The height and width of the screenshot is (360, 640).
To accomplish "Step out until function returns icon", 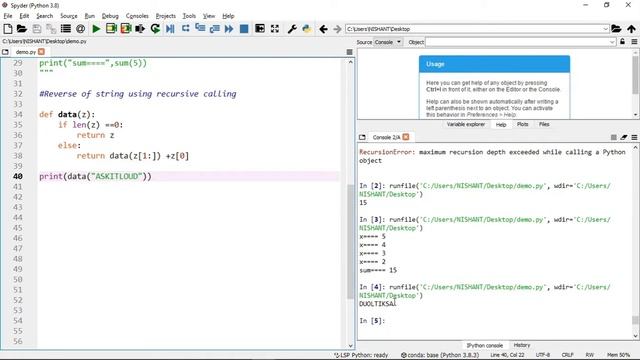I will click(x=214, y=29).
